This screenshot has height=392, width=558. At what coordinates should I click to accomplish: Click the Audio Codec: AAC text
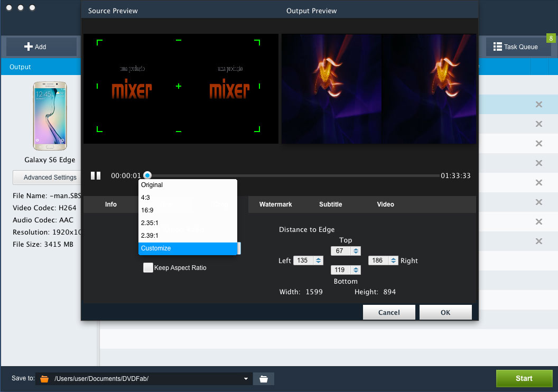tap(43, 220)
